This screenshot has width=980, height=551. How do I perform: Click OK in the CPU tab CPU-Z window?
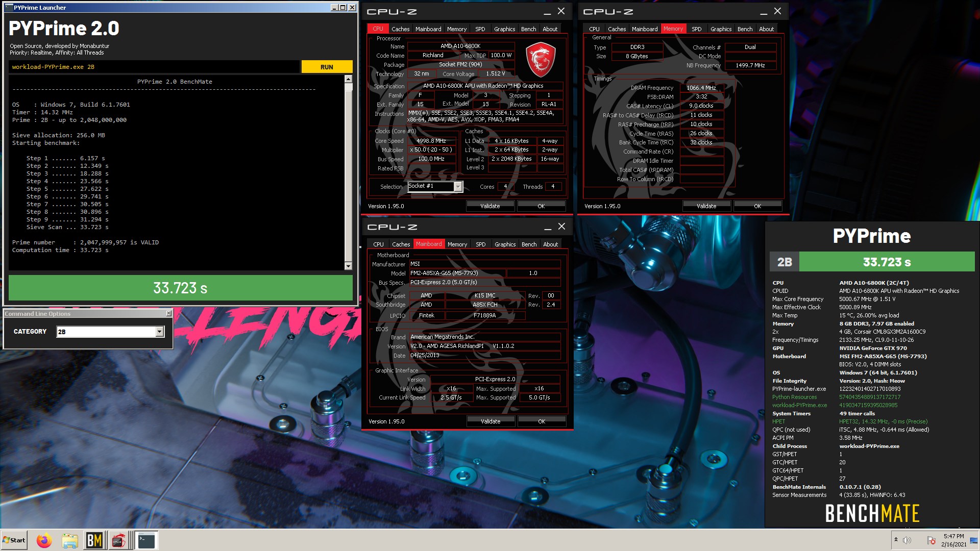tap(541, 206)
